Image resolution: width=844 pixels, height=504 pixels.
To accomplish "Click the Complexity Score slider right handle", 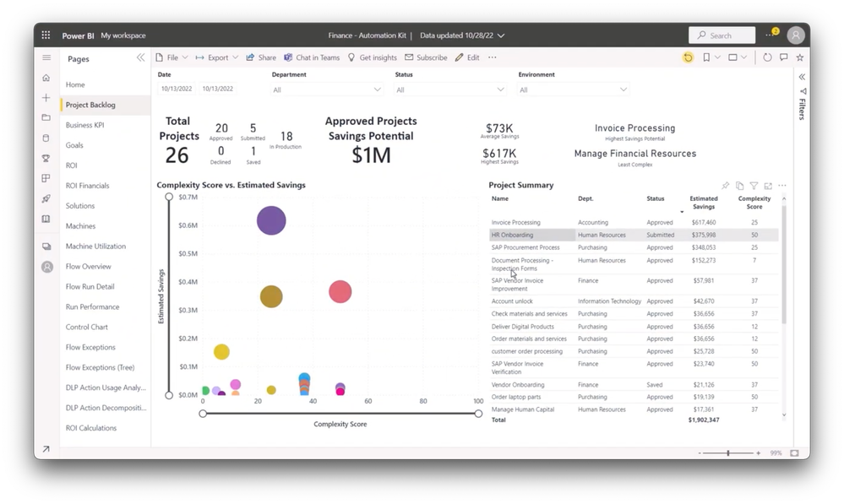I will (478, 414).
